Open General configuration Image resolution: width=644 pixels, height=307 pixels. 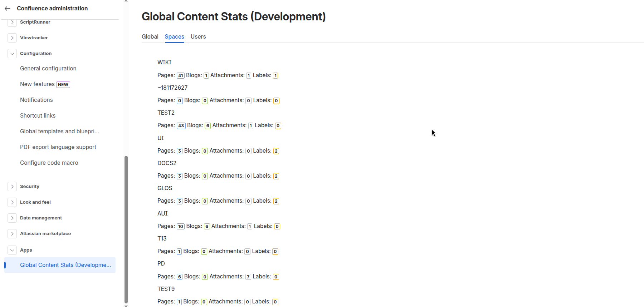click(48, 69)
